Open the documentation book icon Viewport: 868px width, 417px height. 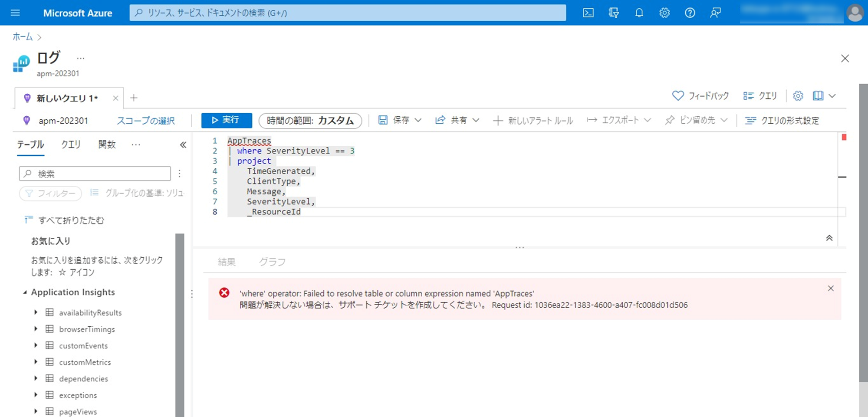coord(818,96)
